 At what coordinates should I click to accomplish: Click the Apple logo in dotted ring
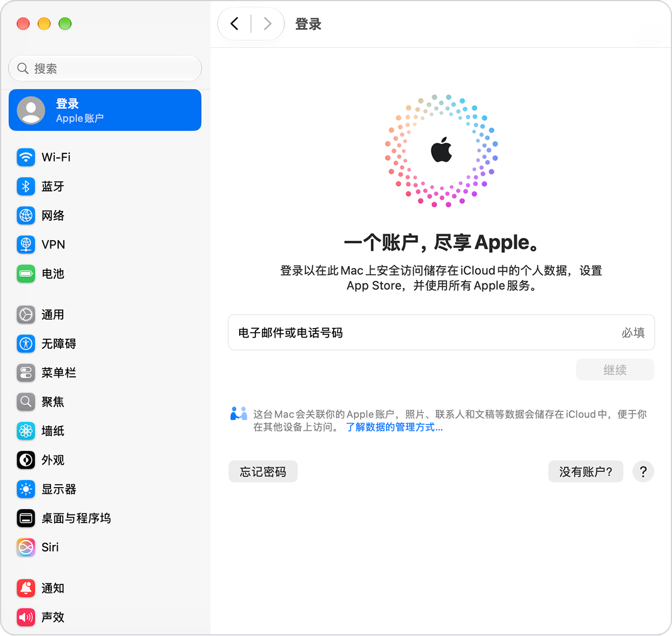click(x=441, y=150)
